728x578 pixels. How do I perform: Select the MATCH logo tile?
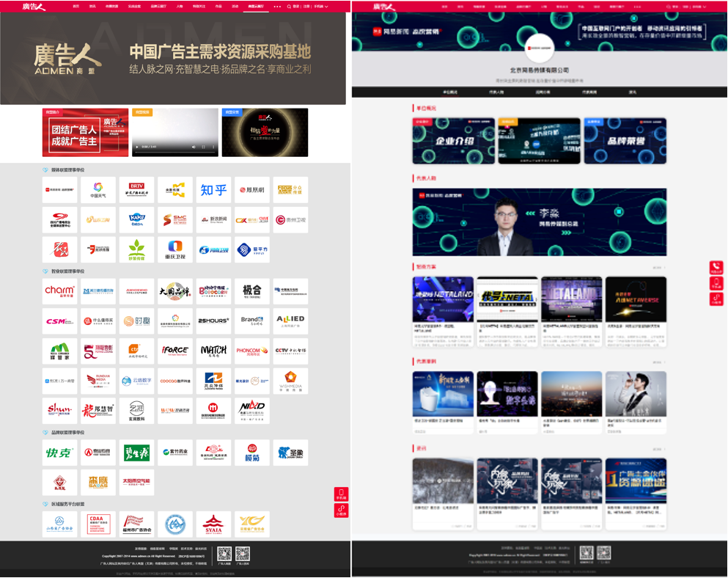[213, 351]
